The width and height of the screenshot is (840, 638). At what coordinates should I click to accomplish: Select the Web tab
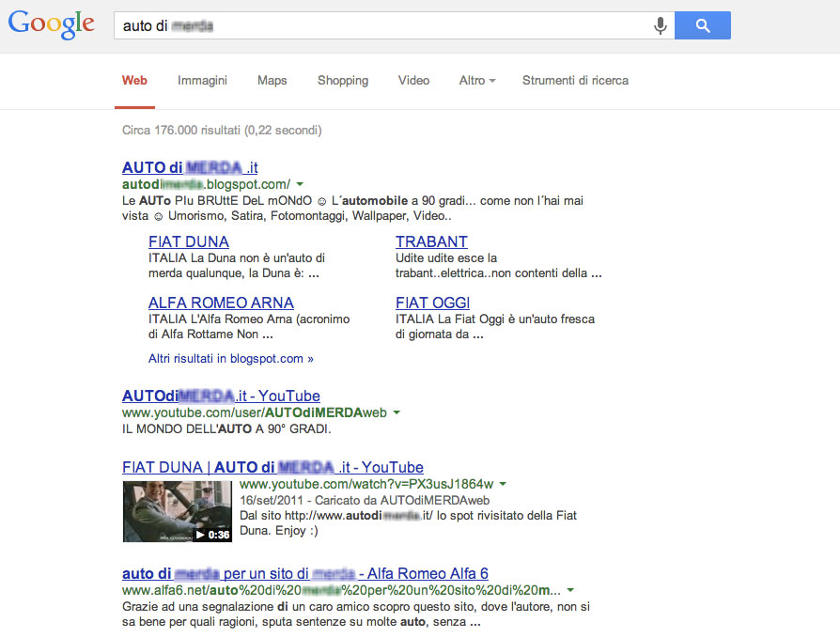[134, 81]
